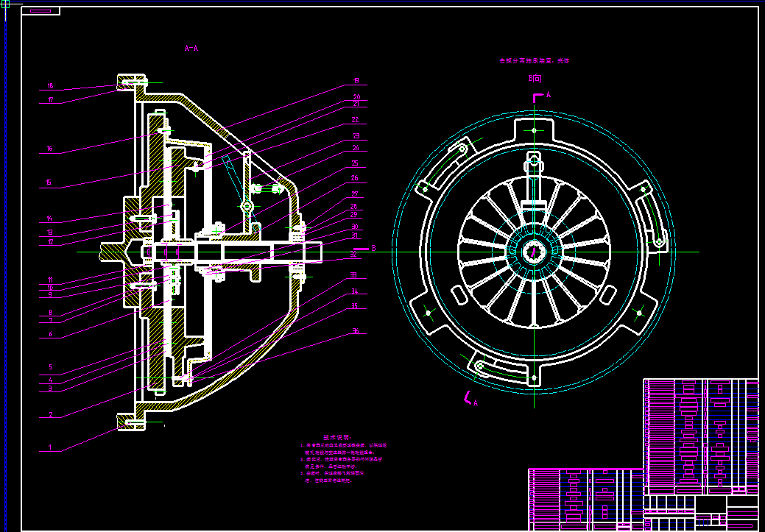
Task: Select part number label "24"
Action: tap(355, 148)
